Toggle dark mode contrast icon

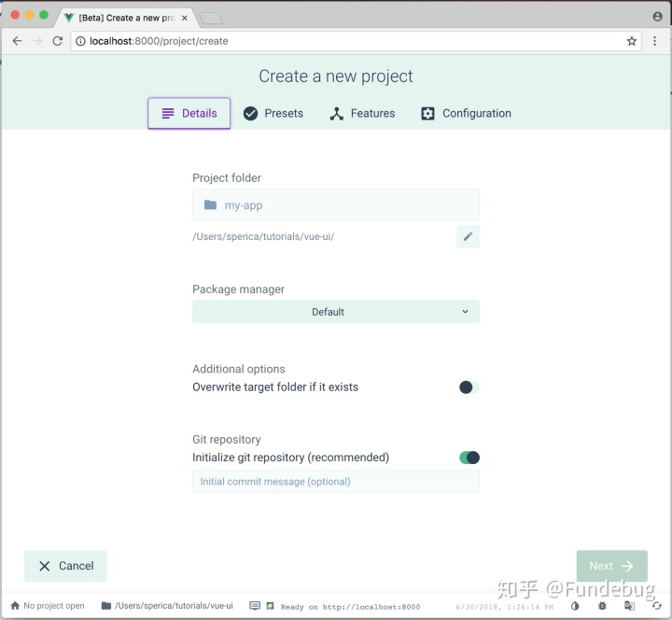coord(575,606)
